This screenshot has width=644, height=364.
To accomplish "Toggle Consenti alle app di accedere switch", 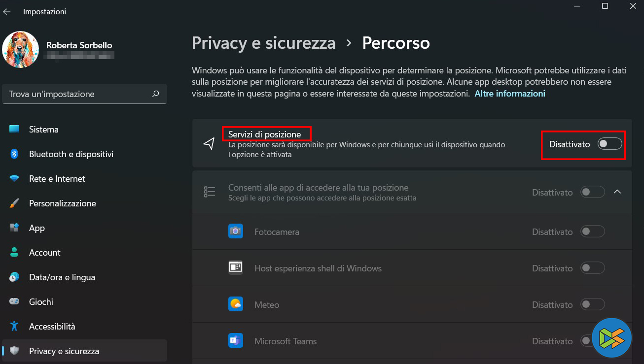I will pyautogui.click(x=592, y=192).
